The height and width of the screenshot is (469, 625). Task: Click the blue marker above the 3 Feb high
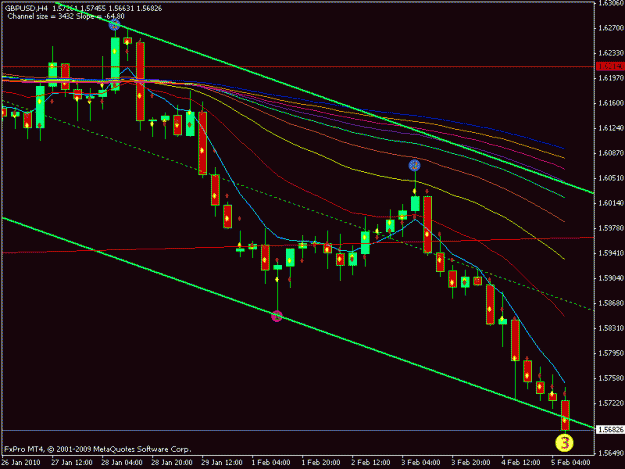coord(415,165)
